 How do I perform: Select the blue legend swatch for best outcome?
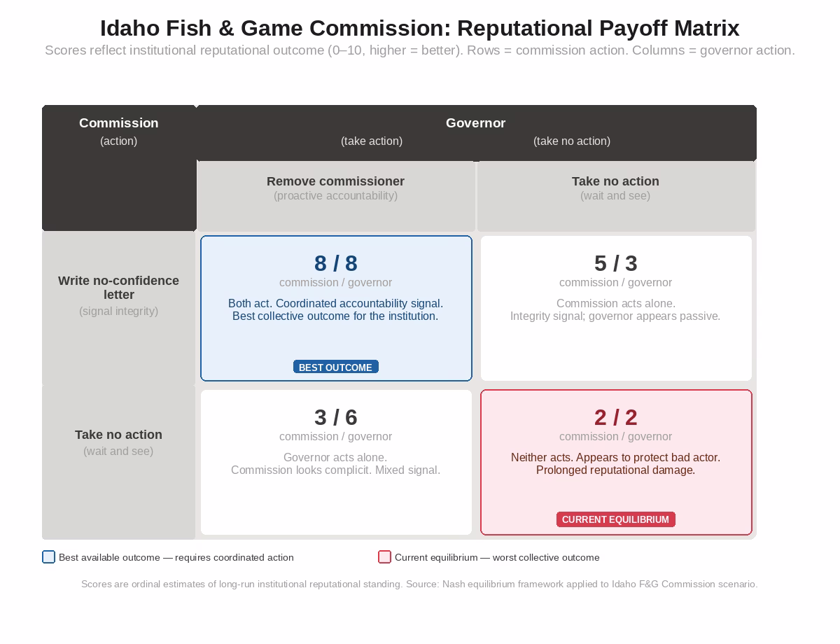48,557
